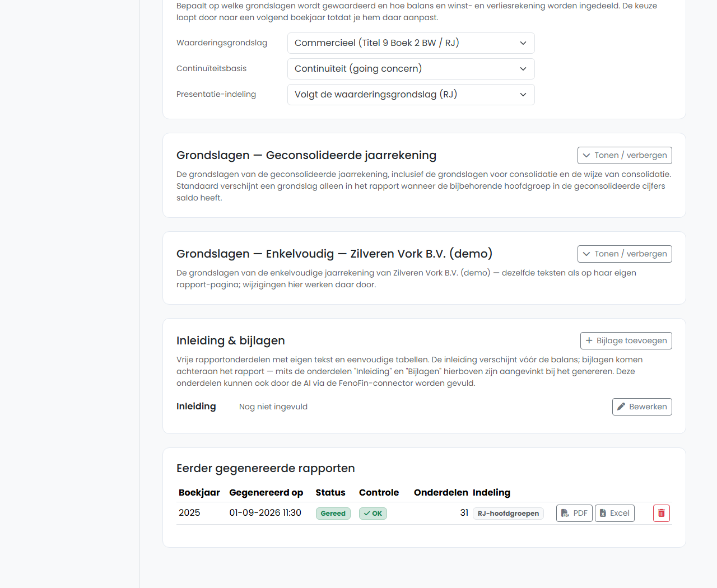717x588 pixels.
Task: Expand Grondslagen Geconsolideerde jaarrekening section
Action: [625, 155]
